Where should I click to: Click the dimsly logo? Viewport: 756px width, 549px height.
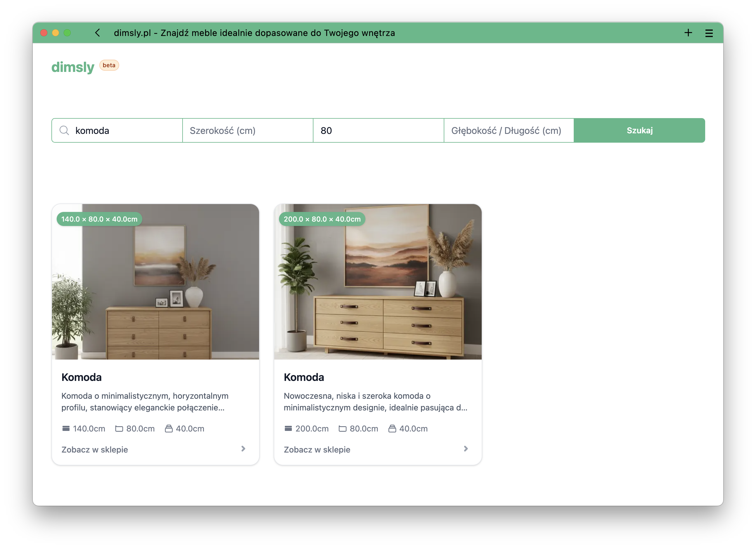pyautogui.click(x=73, y=67)
